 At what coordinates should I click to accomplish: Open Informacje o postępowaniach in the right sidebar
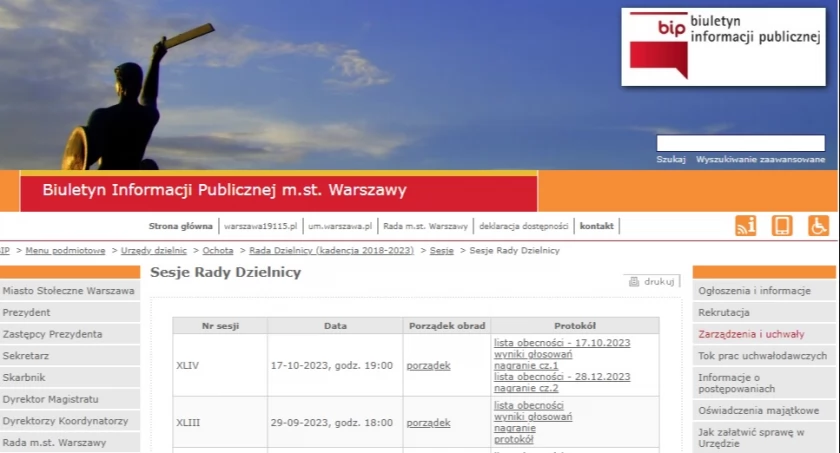coord(764,383)
